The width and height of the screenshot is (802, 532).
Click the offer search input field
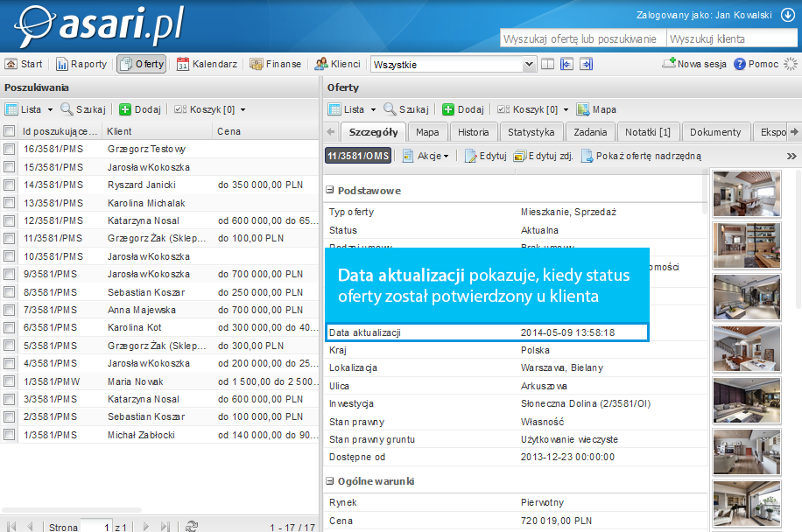(583, 38)
